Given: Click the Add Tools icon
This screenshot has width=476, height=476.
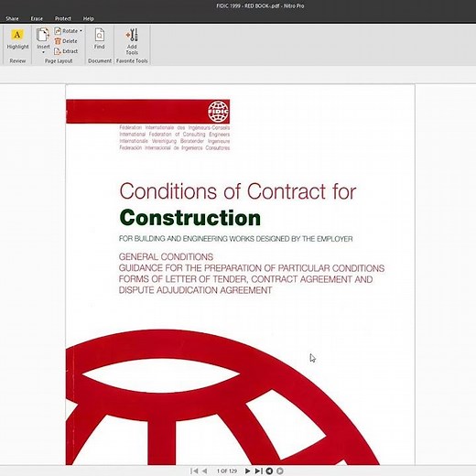Looking at the screenshot, I should pos(132,35).
